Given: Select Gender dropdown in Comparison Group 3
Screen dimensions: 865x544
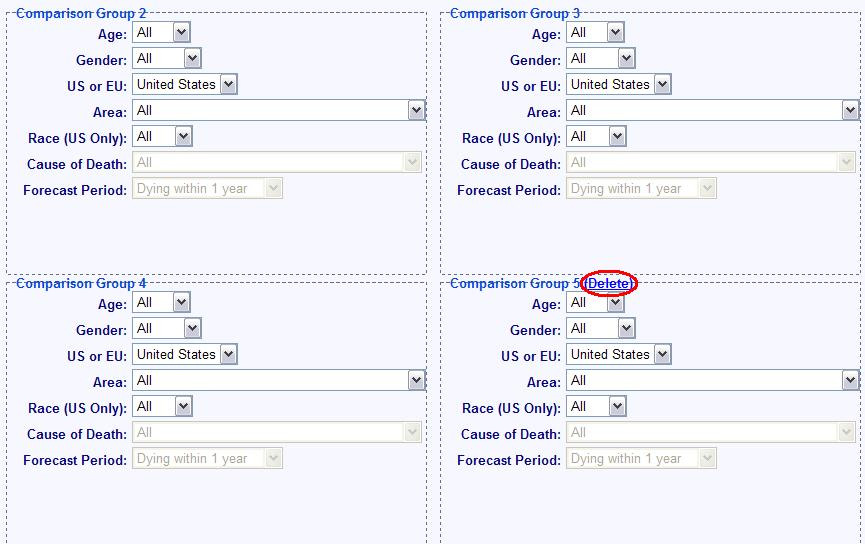Looking at the screenshot, I should pyautogui.click(x=600, y=59).
